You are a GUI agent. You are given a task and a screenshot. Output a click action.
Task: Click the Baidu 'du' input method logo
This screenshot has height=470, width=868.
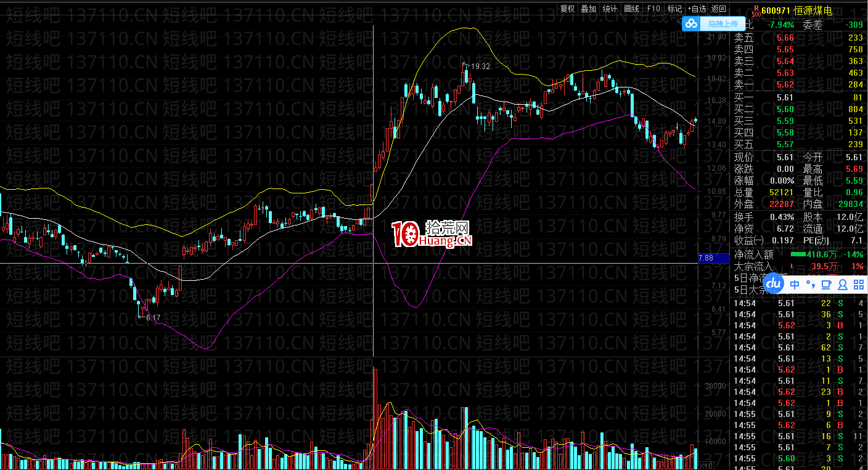774,284
